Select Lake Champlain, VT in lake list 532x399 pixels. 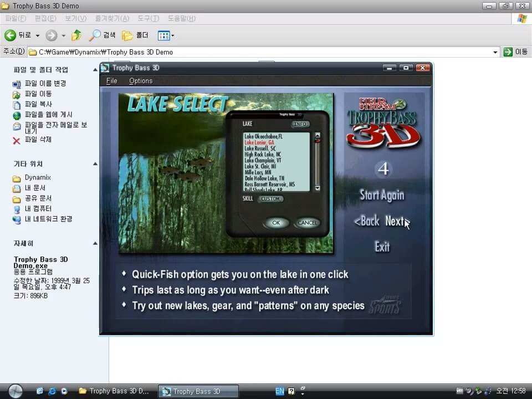[x=263, y=161]
